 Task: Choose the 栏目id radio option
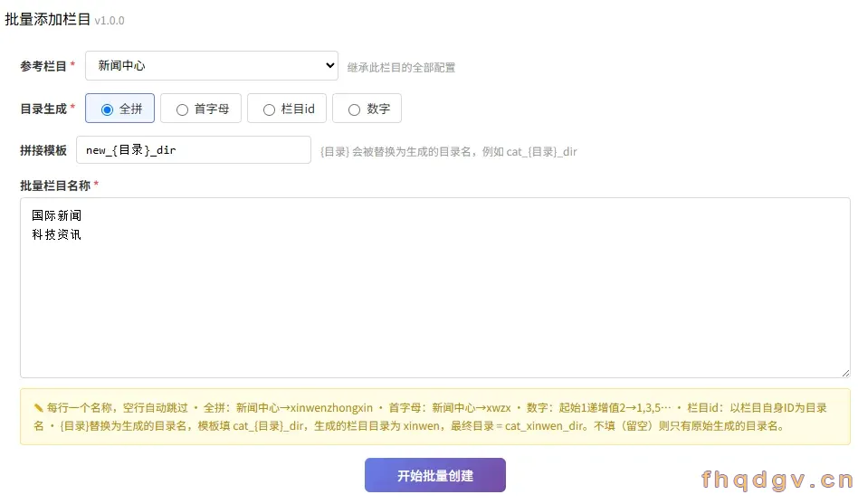(287, 109)
